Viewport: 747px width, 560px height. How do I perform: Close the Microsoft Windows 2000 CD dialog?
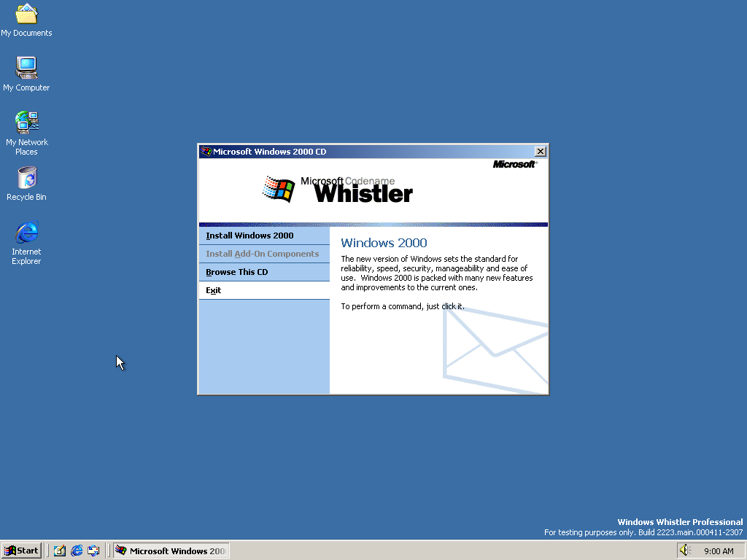pyautogui.click(x=541, y=152)
